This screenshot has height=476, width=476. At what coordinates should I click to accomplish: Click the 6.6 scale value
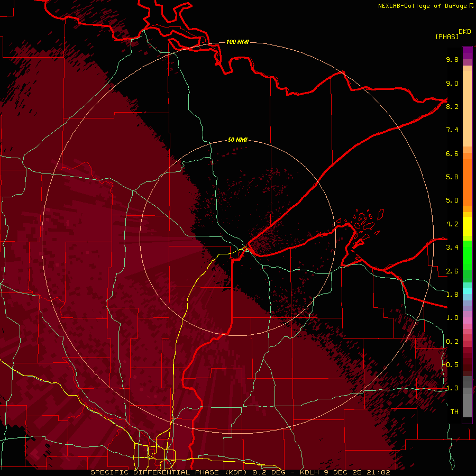[x=452, y=153]
